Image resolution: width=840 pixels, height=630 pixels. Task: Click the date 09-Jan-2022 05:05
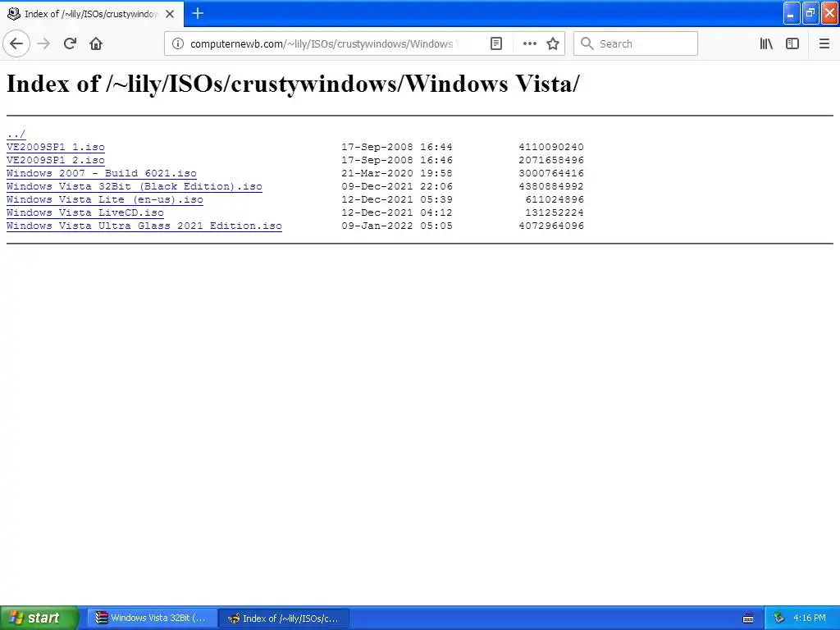[397, 226]
